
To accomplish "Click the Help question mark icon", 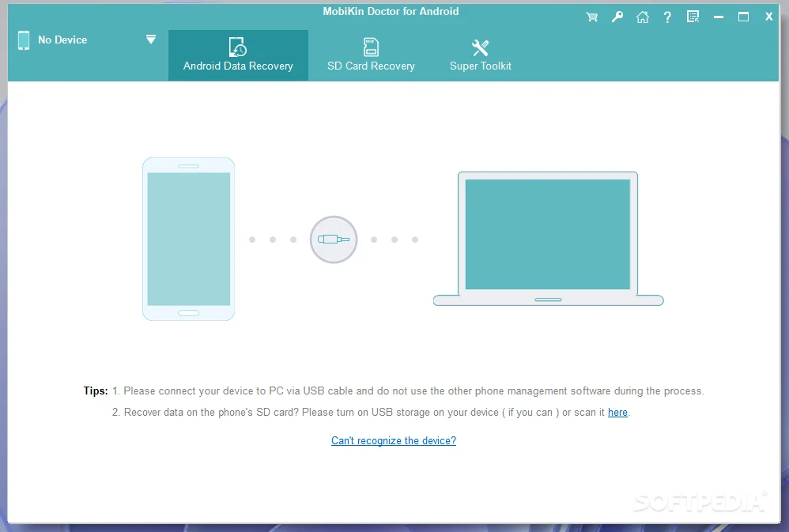I will pyautogui.click(x=668, y=16).
